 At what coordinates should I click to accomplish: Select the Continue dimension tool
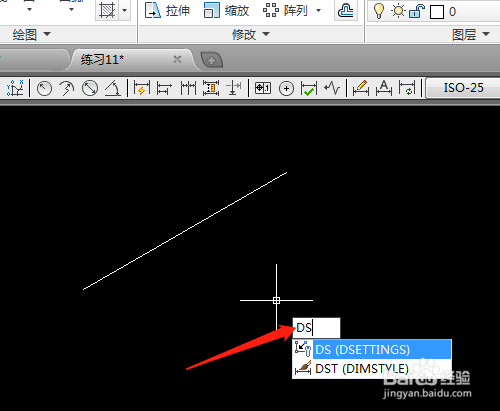(188, 88)
